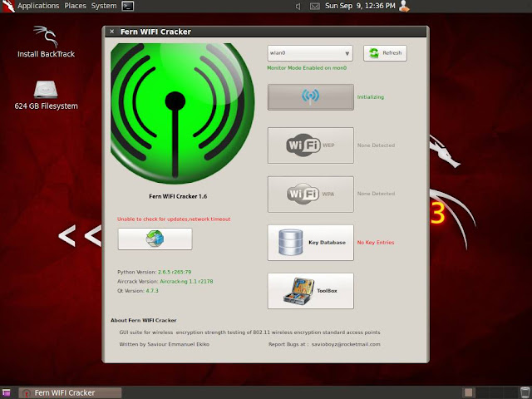The height and width of the screenshot is (399, 532).
Task: Click the scan for access points button
Action: tap(310, 97)
